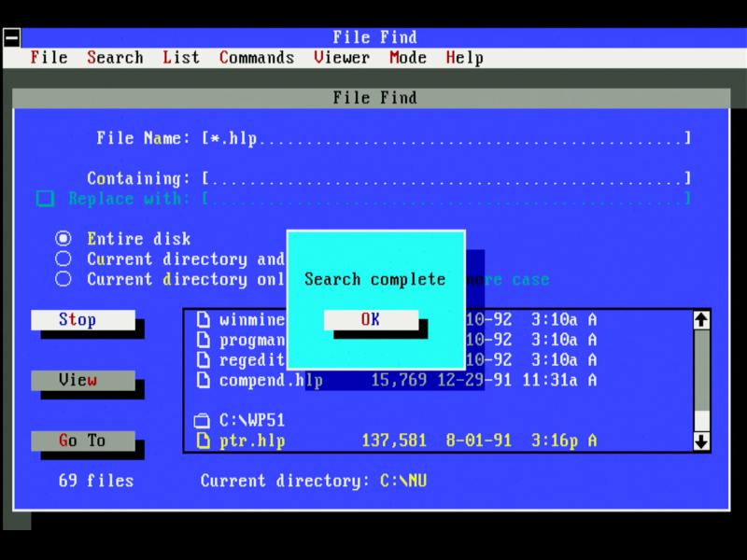Click the 69 files count text
This screenshot has width=747, height=560.
[x=96, y=481]
